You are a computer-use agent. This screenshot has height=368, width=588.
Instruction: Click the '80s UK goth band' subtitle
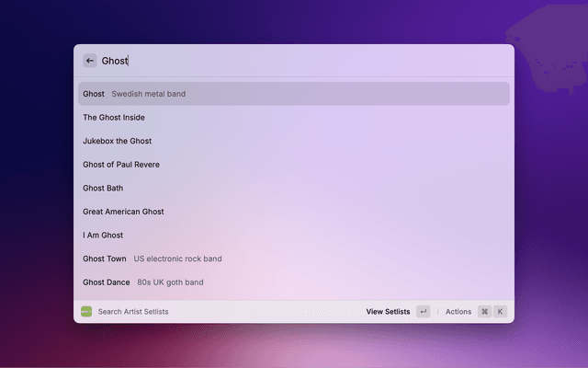pyautogui.click(x=170, y=282)
